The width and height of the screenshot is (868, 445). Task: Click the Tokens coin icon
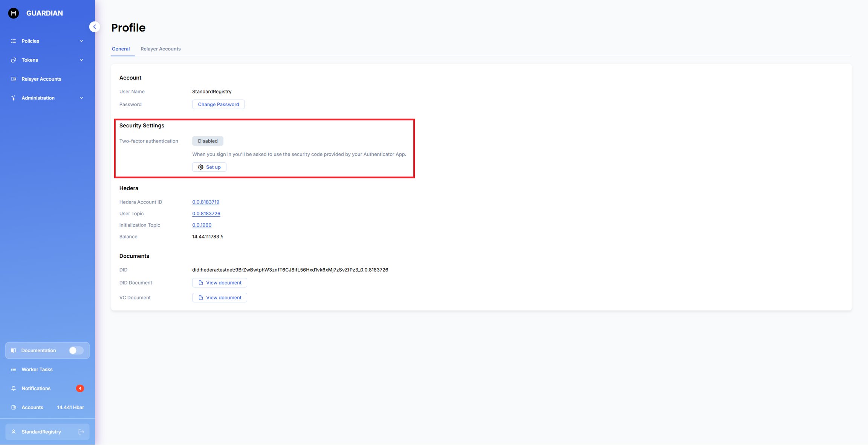[x=14, y=60]
